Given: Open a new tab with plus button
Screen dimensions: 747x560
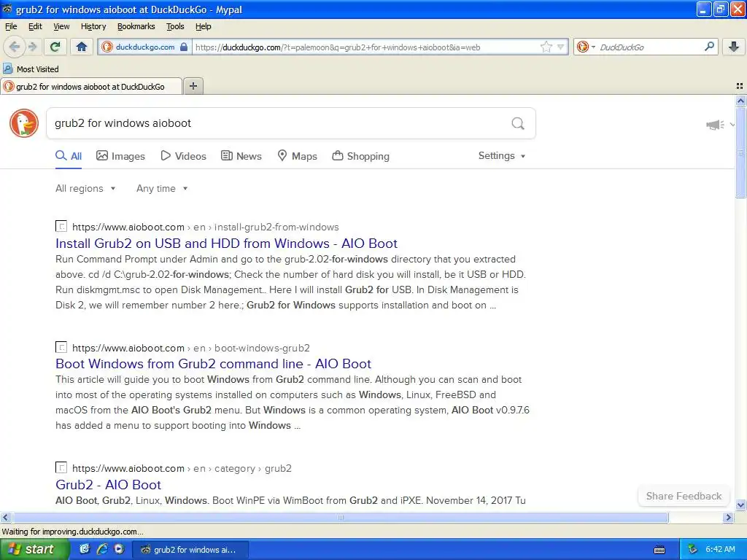Looking at the screenshot, I should point(193,86).
